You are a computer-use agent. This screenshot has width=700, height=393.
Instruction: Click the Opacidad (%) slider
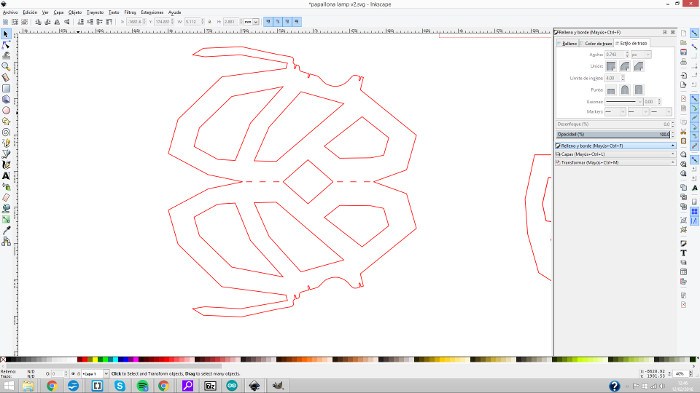tap(613, 134)
